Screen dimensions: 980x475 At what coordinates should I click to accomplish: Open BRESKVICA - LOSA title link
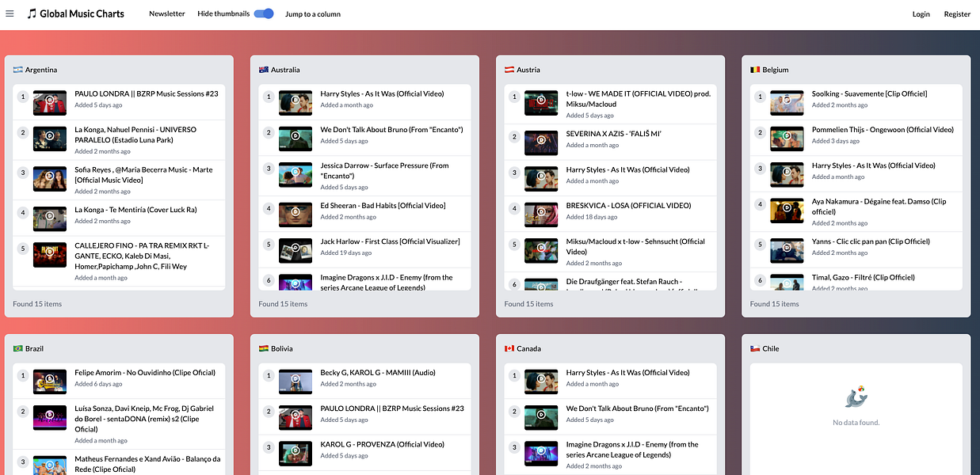[628, 206]
